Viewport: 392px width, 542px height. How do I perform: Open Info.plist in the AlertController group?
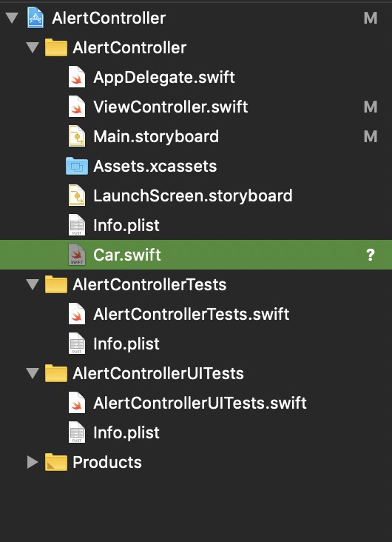click(x=126, y=225)
